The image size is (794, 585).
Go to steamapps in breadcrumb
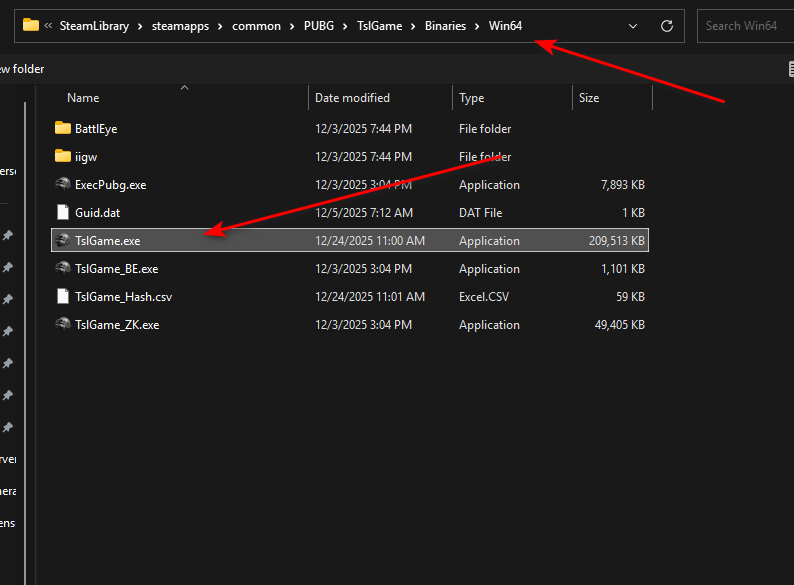[180, 26]
